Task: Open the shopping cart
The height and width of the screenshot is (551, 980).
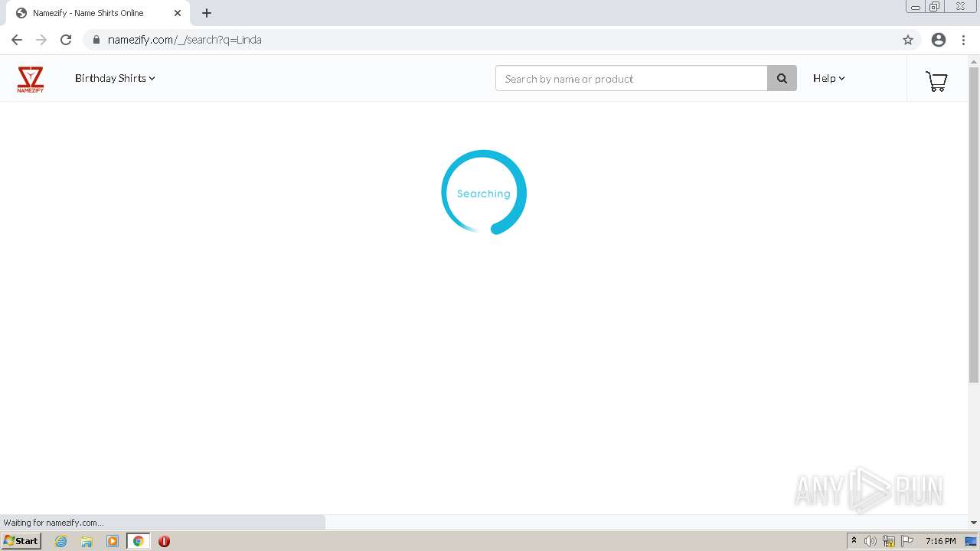Action: click(x=936, y=80)
